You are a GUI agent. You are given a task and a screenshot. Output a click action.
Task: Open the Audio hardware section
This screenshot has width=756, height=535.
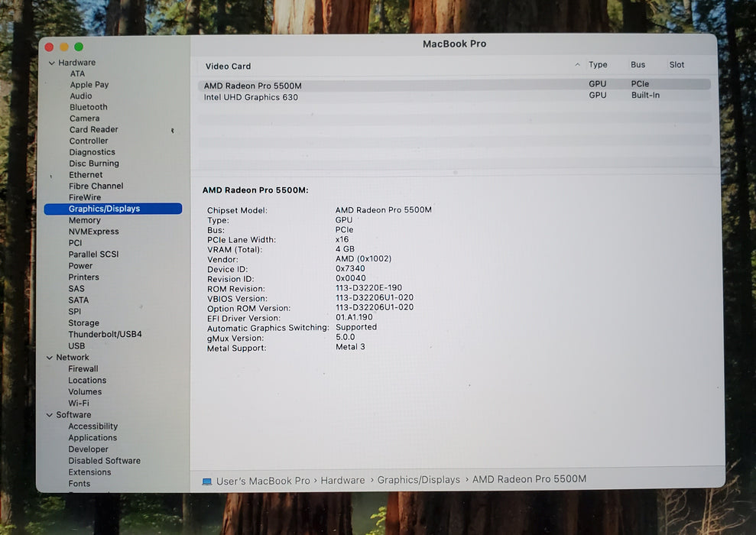click(80, 96)
